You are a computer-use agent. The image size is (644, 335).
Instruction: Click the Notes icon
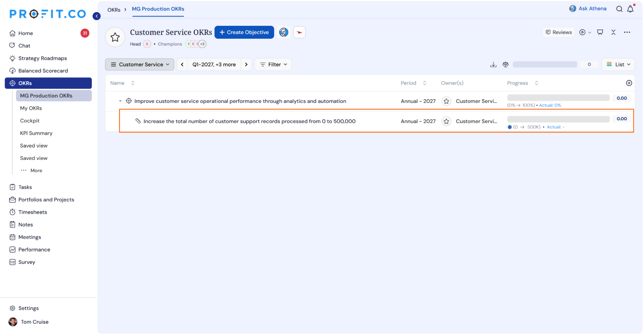(x=13, y=225)
